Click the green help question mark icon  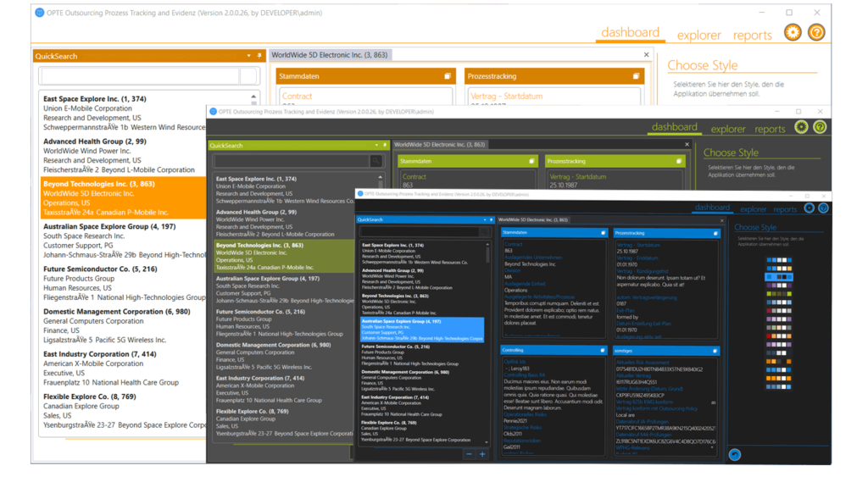(x=820, y=128)
